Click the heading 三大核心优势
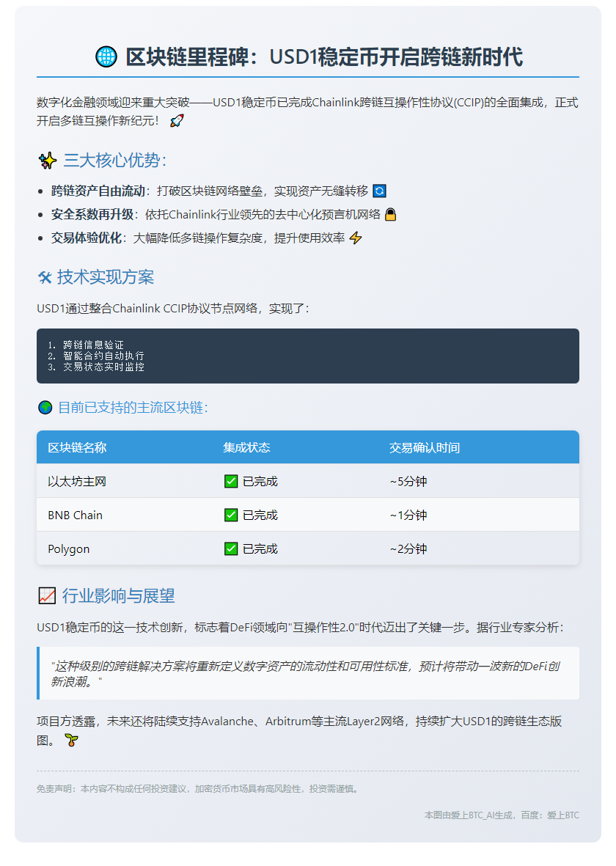 [x=115, y=161]
